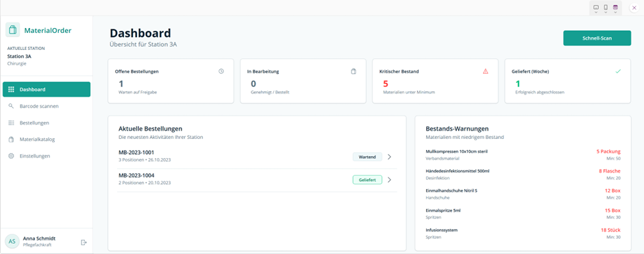Click the warning triangle on Kritischer Bestand card

(x=486, y=71)
